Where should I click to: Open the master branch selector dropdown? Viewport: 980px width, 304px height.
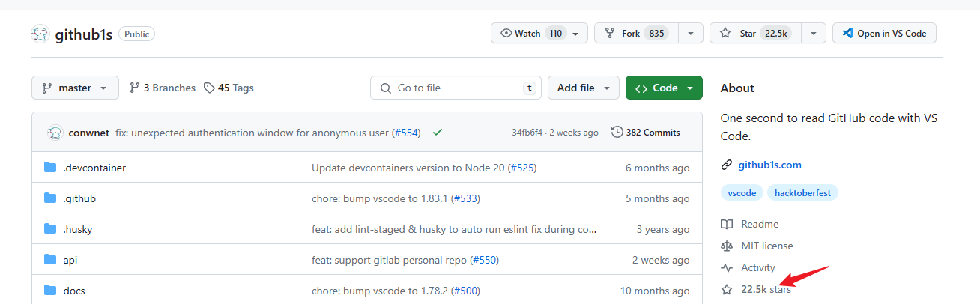[75, 88]
